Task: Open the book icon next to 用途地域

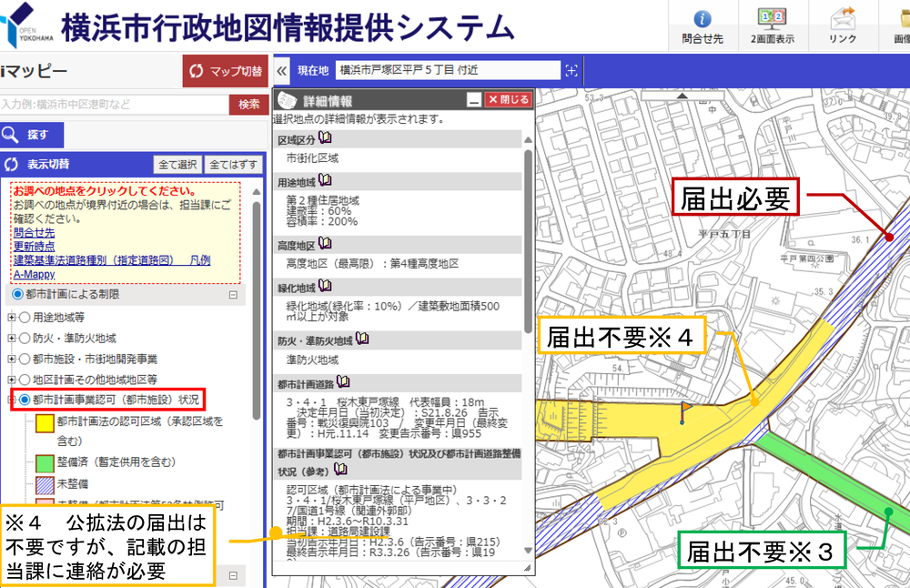Action: point(325,181)
